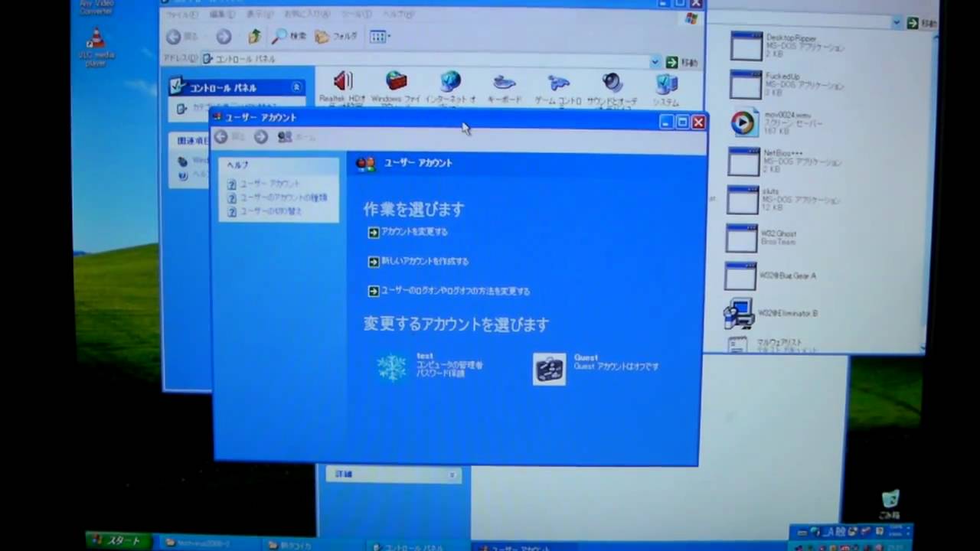This screenshot has width=980, height=551.
Task: Select the DesktopRipper MS-DOS application file
Action: coord(746,46)
